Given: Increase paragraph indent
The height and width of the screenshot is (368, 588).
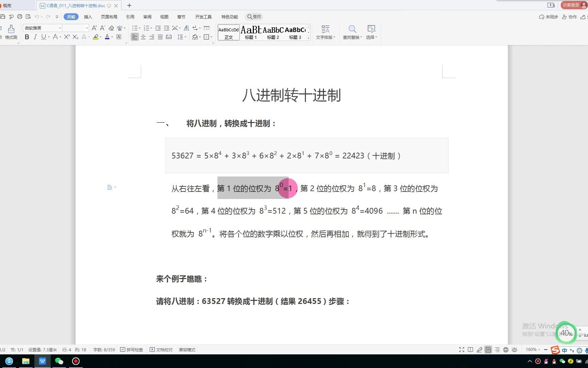Looking at the screenshot, I should point(166,28).
